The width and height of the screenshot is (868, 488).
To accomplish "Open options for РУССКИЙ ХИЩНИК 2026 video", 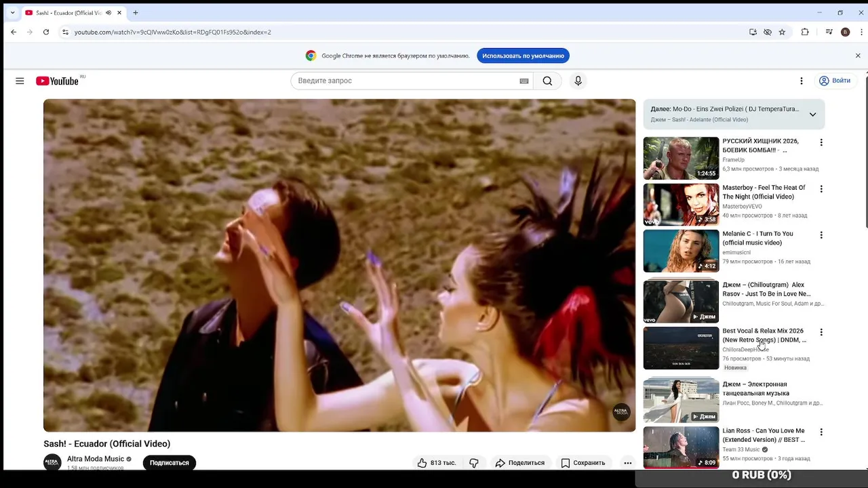I will click(x=821, y=142).
